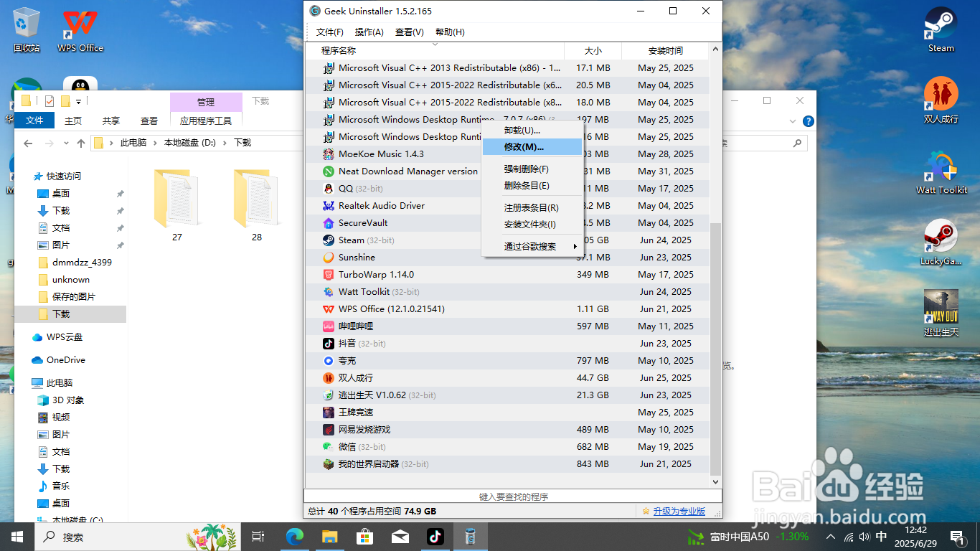This screenshot has width=980, height=551.
Task: Click the taskbar 搜索 box
Action: coord(138,536)
